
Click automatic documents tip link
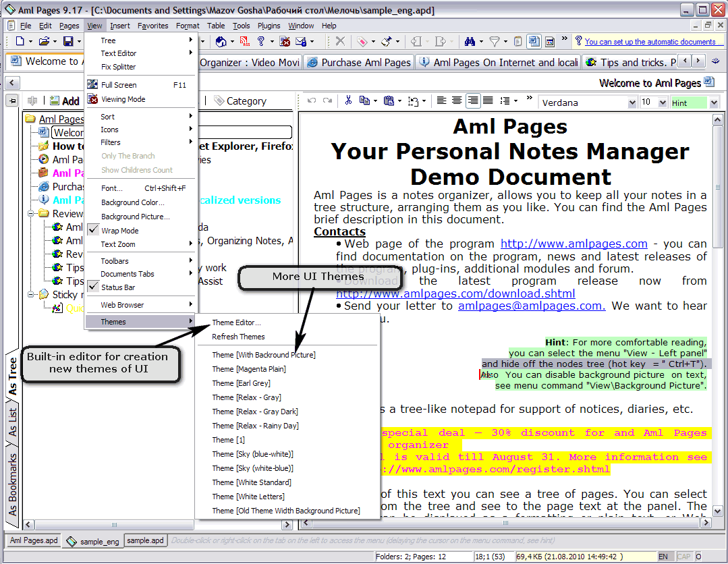(653, 42)
